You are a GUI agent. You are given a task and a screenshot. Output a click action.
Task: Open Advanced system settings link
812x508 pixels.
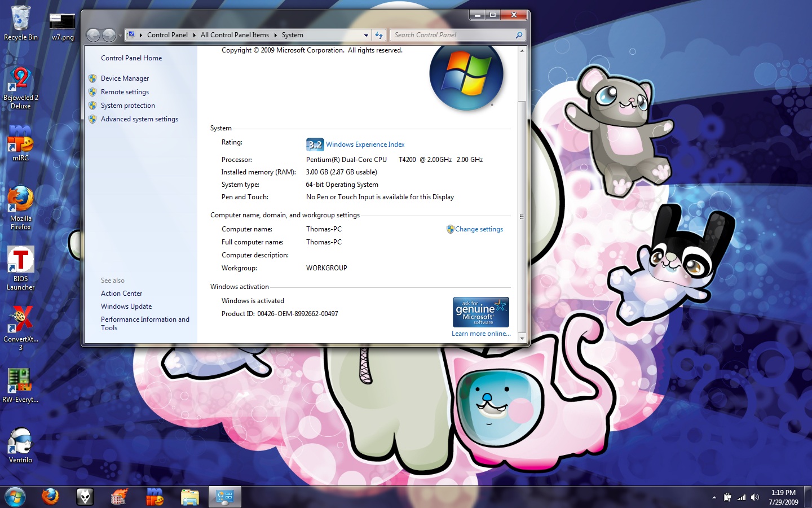pyautogui.click(x=139, y=119)
